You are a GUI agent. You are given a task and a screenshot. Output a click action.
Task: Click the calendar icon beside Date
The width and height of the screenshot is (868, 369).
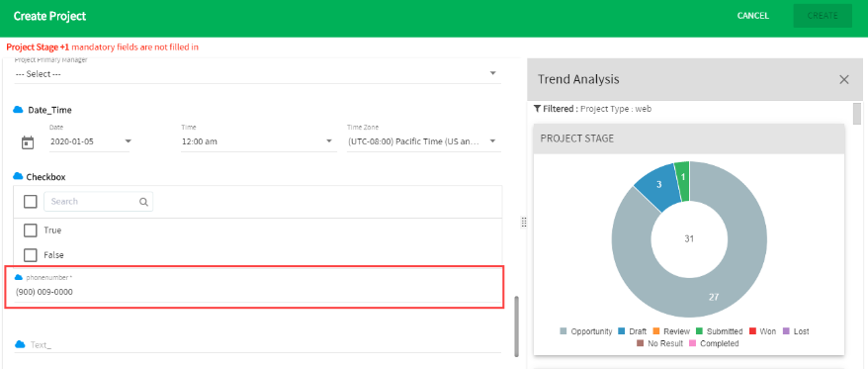point(27,142)
